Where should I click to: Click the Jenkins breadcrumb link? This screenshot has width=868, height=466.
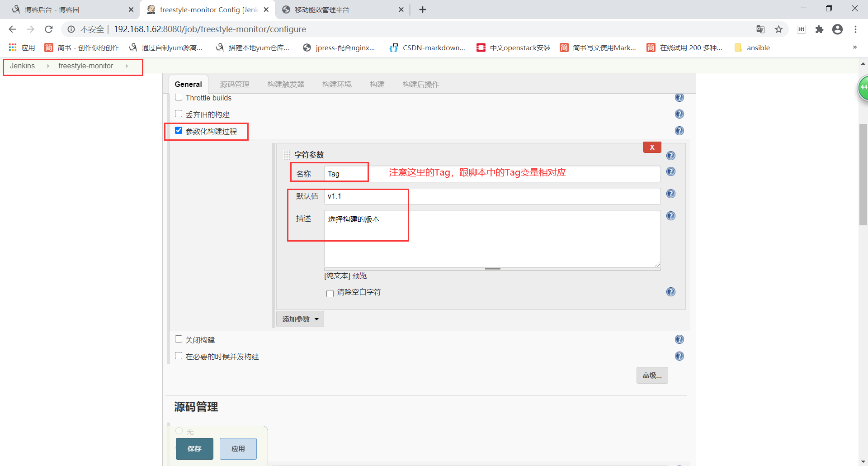click(x=23, y=66)
